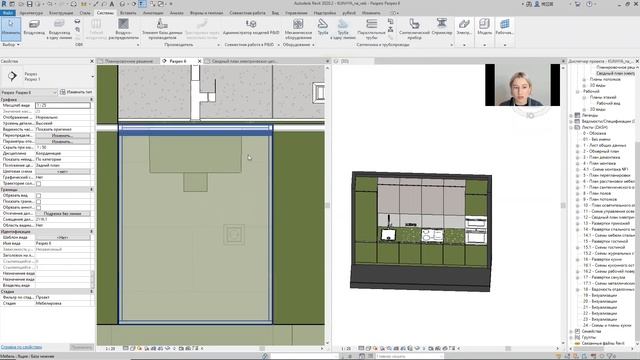The width and height of the screenshot is (640, 360).
Task: Select the Сантехнический прибор tool
Action: coord(414,28)
